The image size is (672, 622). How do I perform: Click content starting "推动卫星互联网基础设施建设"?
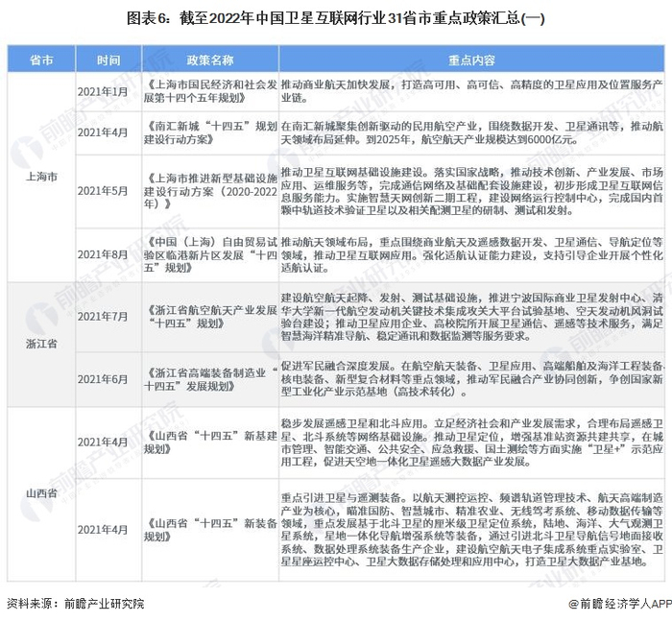click(472, 191)
